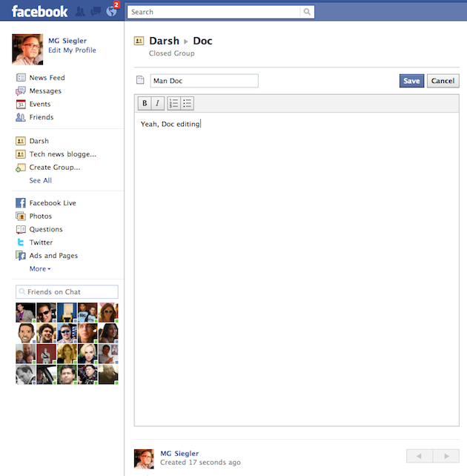Click into the document text area
The height and width of the screenshot is (476, 467).
click(x=297, y=269)
